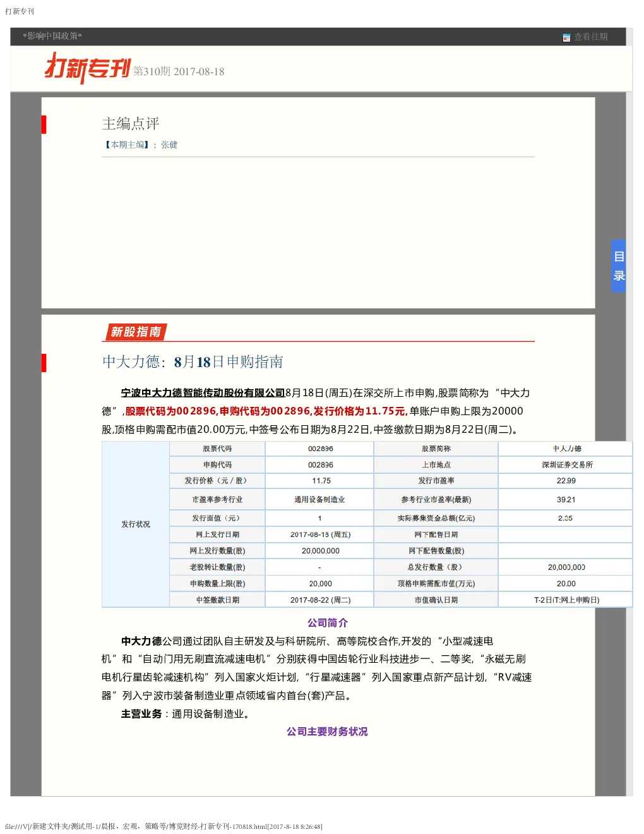Viewport: 644px width, 834px height.
Task: Click the 主编点评 heading
Action: 131,123
